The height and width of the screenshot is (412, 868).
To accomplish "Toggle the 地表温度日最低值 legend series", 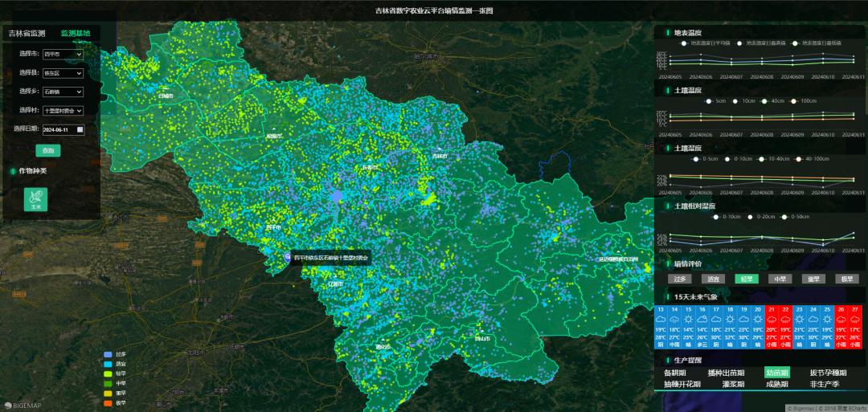I will click(817, 43).
